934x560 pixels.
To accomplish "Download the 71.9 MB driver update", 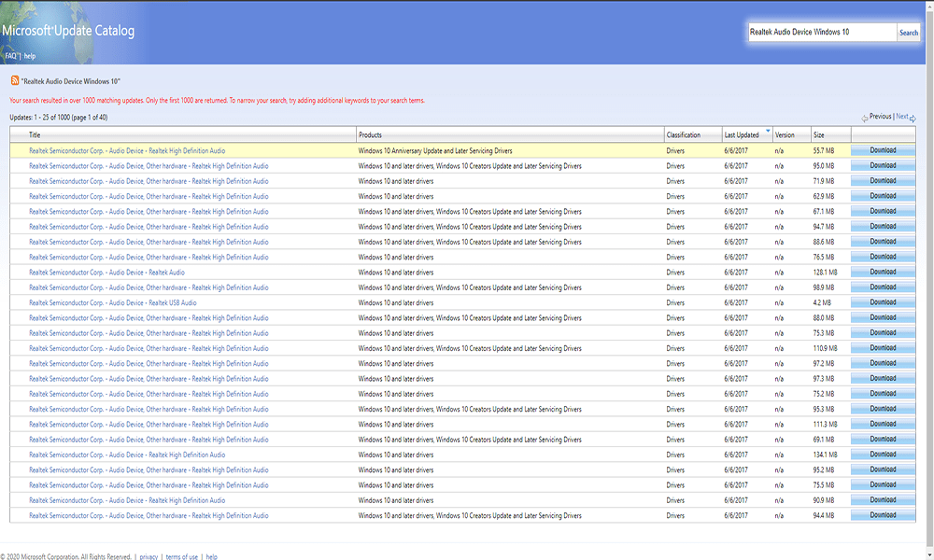I will (x=883, y=181).
